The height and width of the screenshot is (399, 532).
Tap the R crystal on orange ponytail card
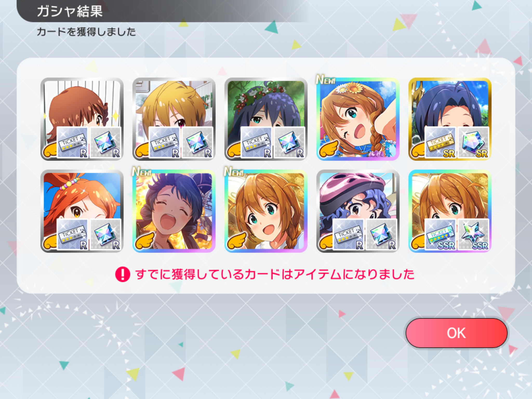pyautogui.click(x=105, y=234)
